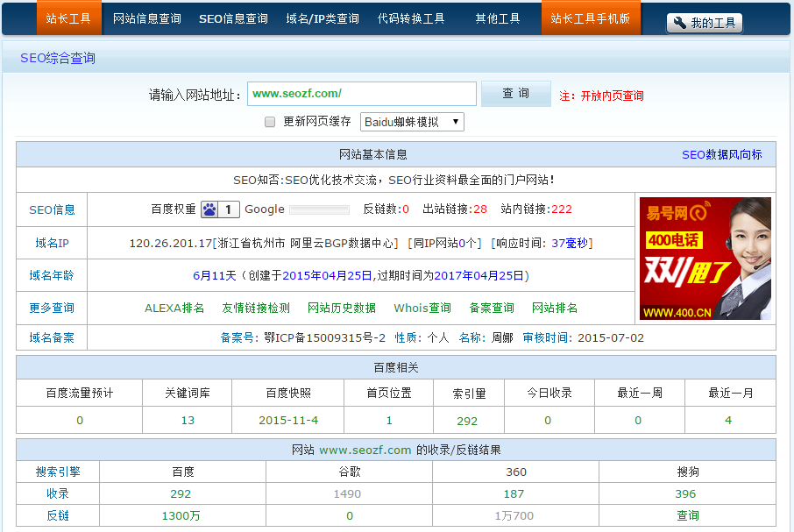794x532 pixels.
Task: Open the 站长工具 tab
Action: tap(68, 18)
